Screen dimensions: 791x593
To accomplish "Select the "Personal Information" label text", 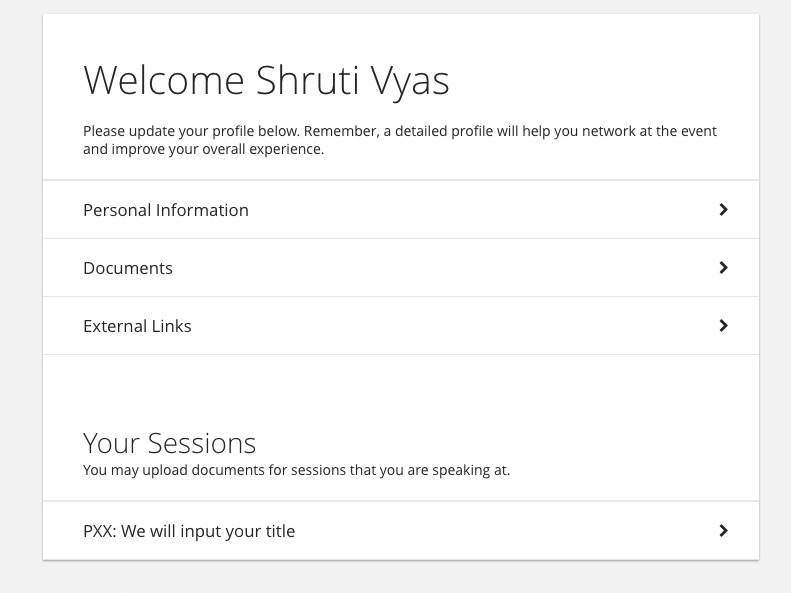I will 166,210.
